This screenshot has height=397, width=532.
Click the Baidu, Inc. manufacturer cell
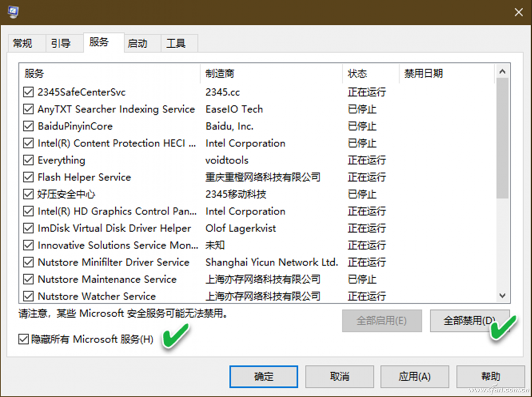[x=230, y=126]
